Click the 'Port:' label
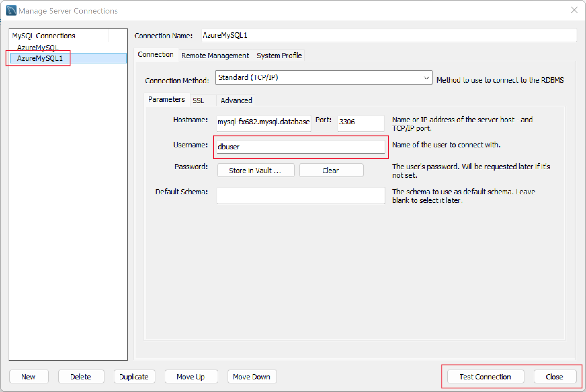The width and height of the screenshot is (586, 392). [x=323, y=120]
